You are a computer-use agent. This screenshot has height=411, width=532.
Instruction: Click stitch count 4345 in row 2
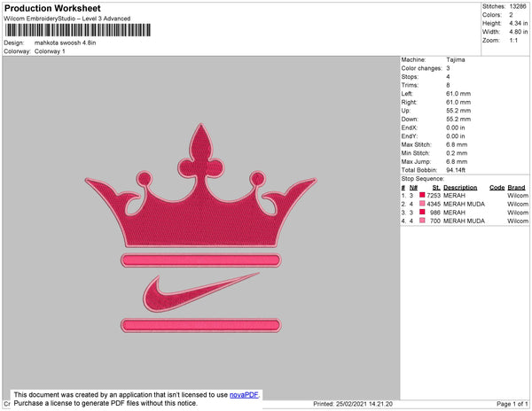click(434, 204)
